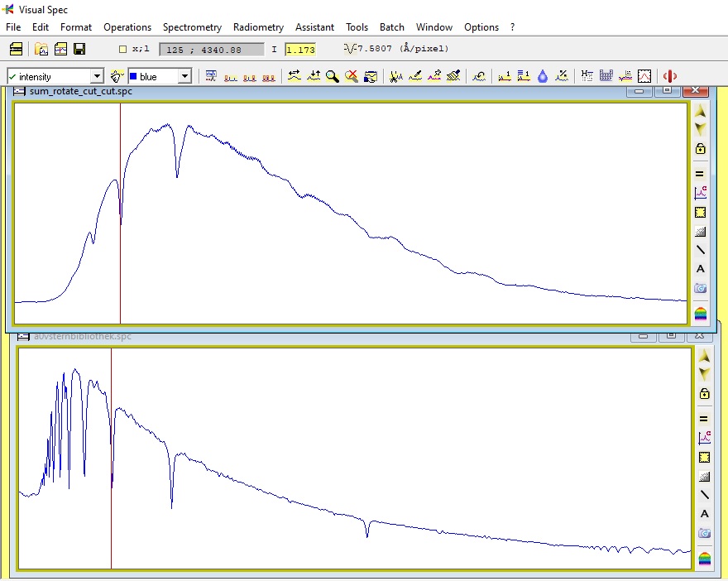Open the Tools menu
This screenshot has width=728, height=581.
click(x=357, y=27)
